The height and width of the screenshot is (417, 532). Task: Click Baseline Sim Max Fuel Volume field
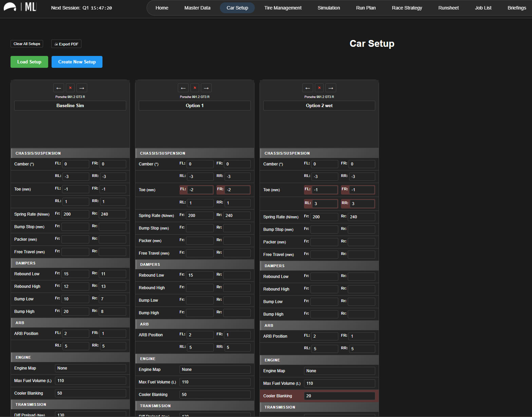(91, 381)
